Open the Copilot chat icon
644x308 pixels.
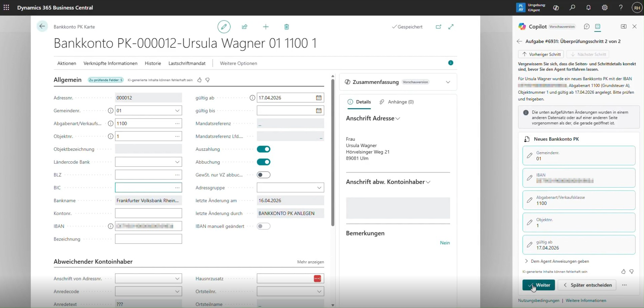(587, 27)
